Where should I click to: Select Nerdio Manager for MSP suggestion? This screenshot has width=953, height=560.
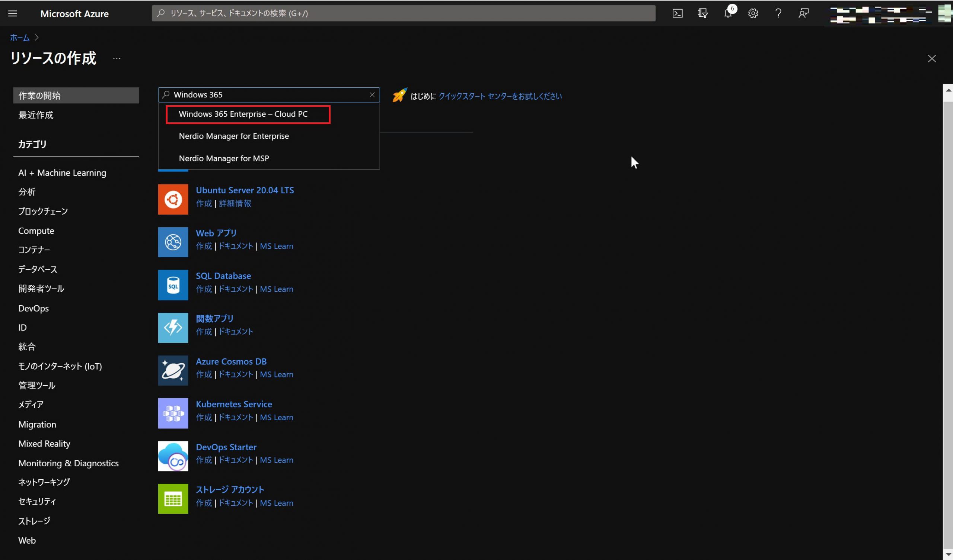224,158
